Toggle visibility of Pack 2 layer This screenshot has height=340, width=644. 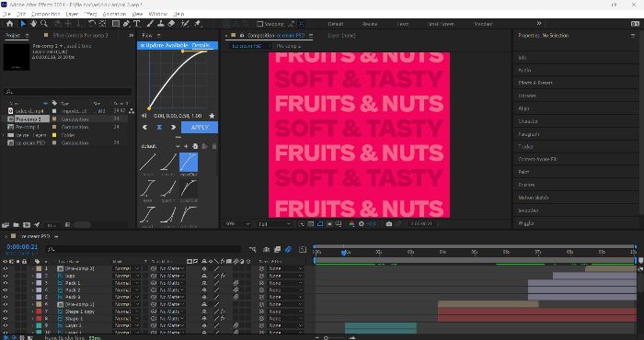pyautogui.click(x=6, y=290)
